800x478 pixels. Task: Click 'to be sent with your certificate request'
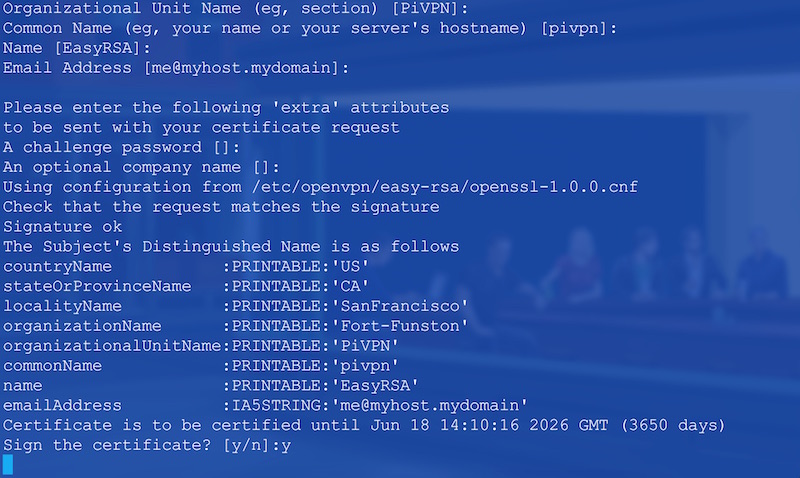pyautogui.click(x=201, y=127)
